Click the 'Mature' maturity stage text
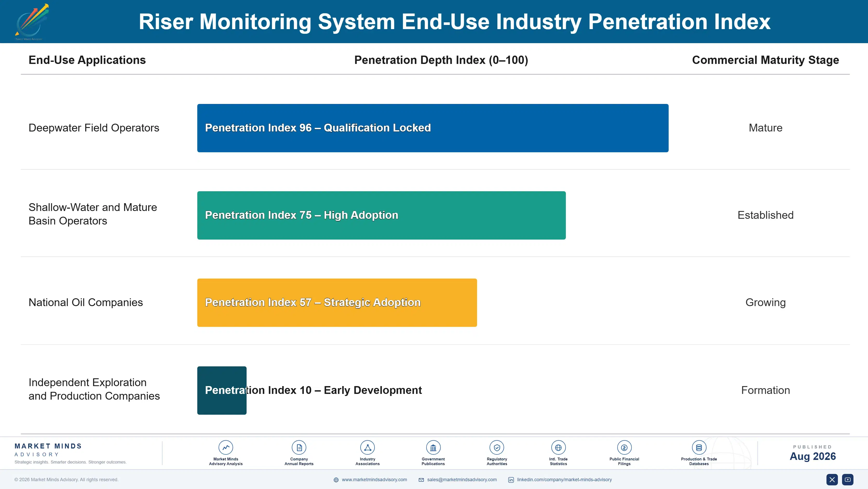The height and width of the screenshot is (489, 868). tap(765, 128)
